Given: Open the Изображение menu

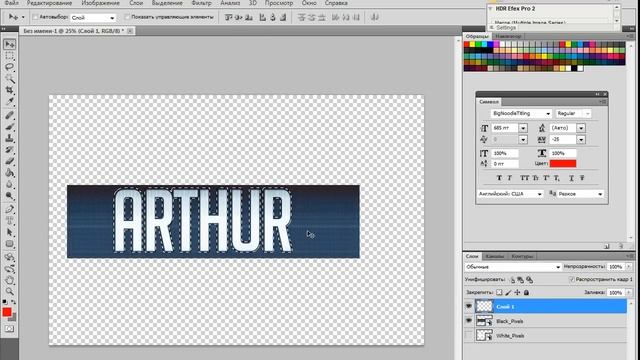Looking at the screenshot, I should pyautogui.click(x=100, y=3).
